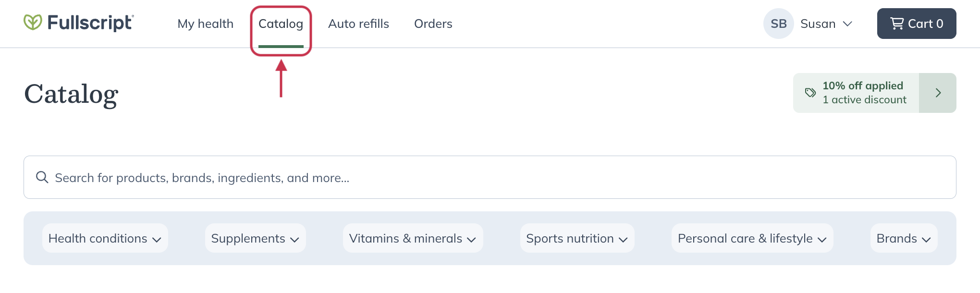Viewport: 980px width, 293px height.
Task: Click the SB user avatar
Action: pyautogui.click(x=778, y=24)
